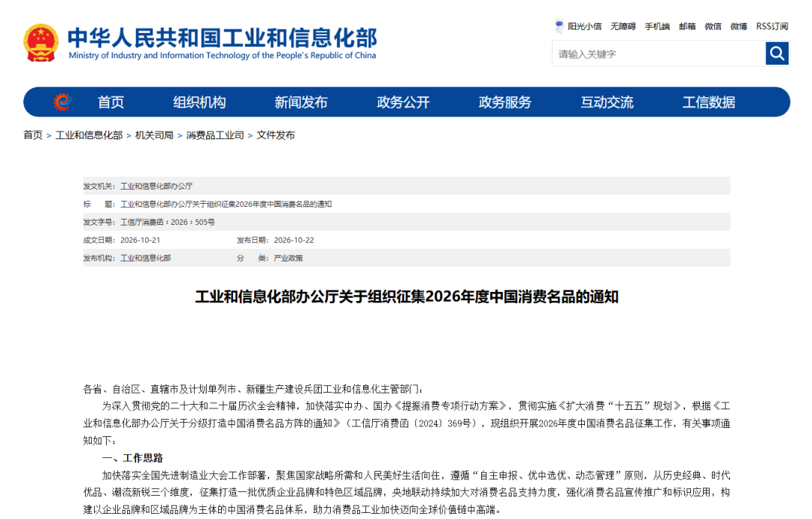Open the 消费品工业司 breadcrumb link
Screen dimensions: 812x519
[215, 135]
